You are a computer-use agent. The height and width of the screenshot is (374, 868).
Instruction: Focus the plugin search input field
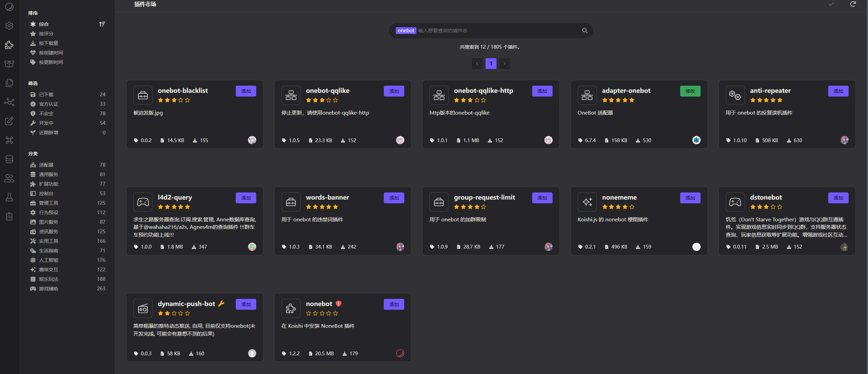(497, 31)
